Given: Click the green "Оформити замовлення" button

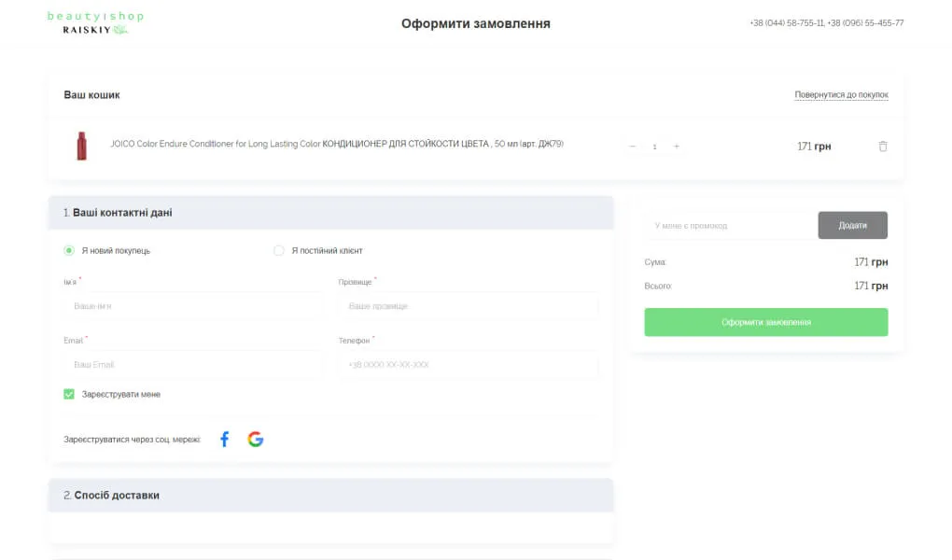Looking at the screenshot, I should click(766, 322).
